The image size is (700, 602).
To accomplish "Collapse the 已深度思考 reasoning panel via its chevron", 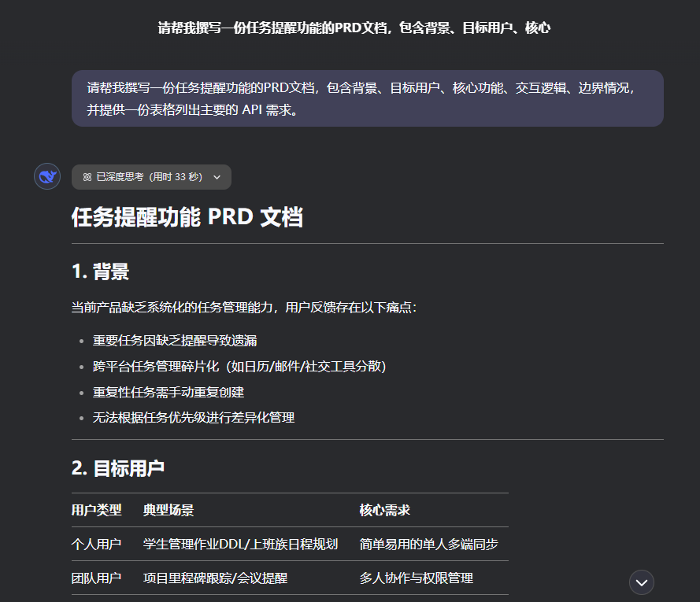I will 217,177.
